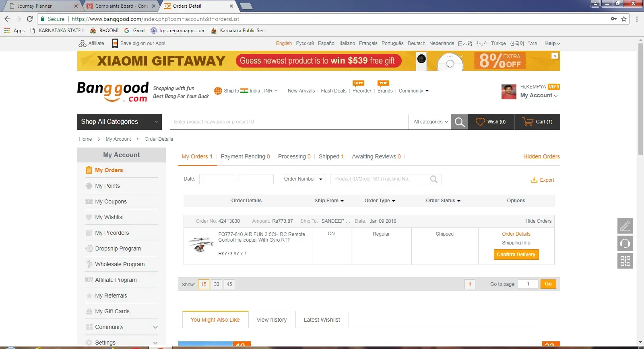The width and height of the screenshot is (644, 349).
Task: Select the Latest Wishlist tab
Action: point(322,320)
